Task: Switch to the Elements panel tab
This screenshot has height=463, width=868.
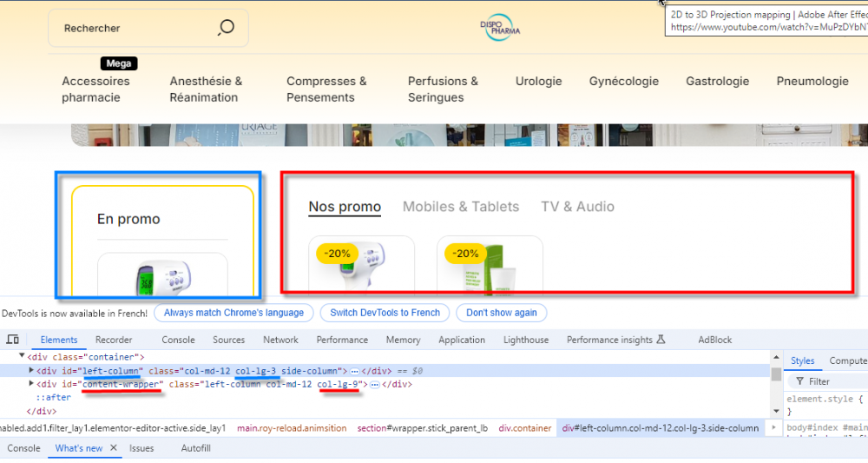Action: (59, 340)
